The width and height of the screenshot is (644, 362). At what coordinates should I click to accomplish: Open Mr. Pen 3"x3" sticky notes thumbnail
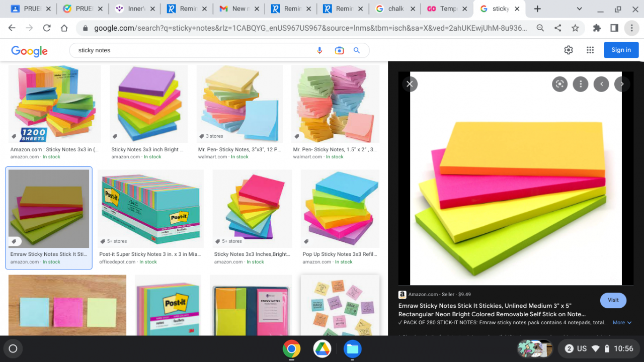click(x=239, y=104)
